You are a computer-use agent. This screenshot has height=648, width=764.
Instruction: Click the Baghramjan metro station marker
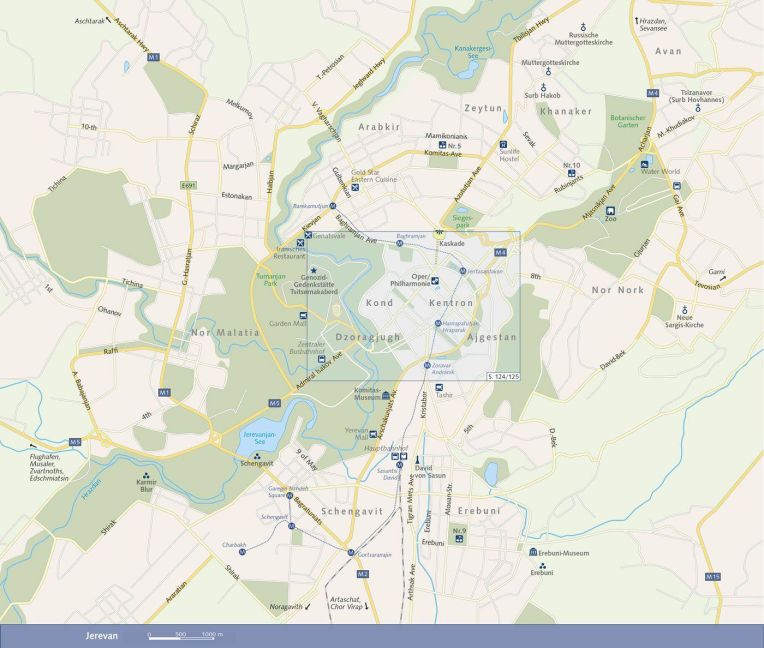(x=398, y=243)
